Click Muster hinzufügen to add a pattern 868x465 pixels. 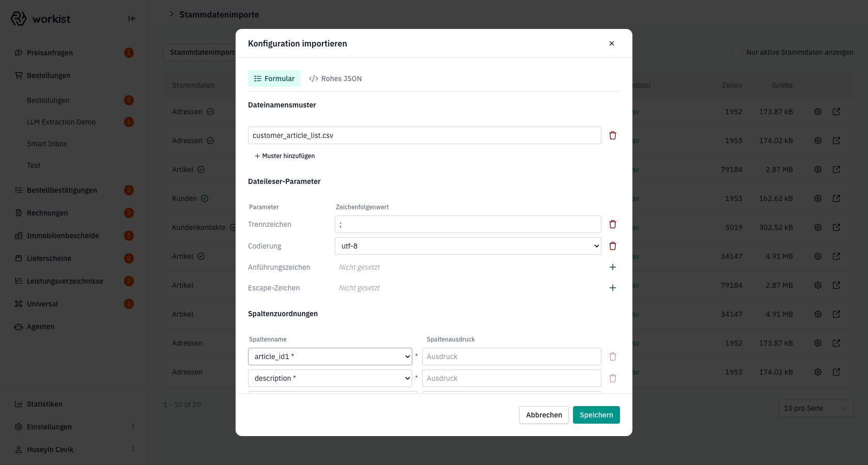click(285, 156)
